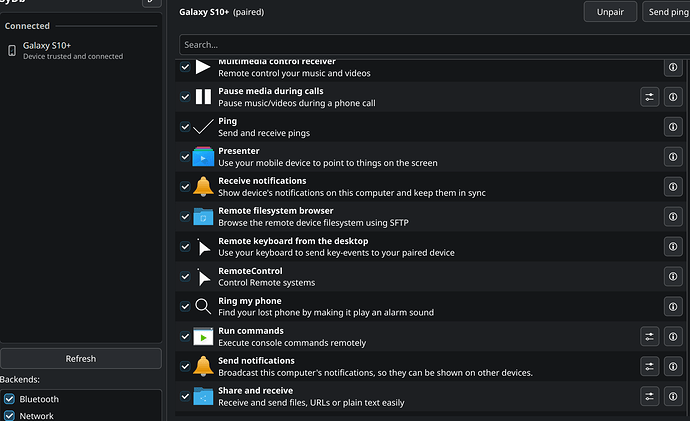Show info for Receive notifications plugin
This screenshot has height=421, width=690.
point(673,187)
